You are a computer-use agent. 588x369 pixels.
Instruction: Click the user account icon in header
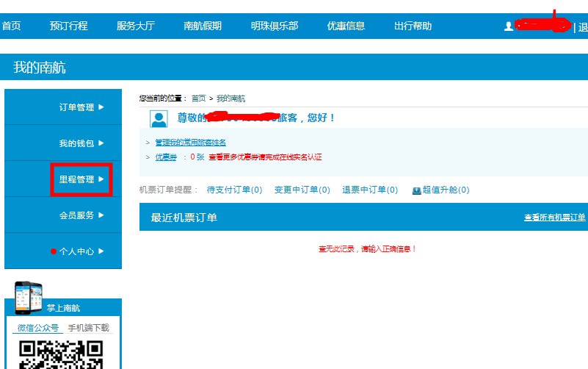point(509,26)
